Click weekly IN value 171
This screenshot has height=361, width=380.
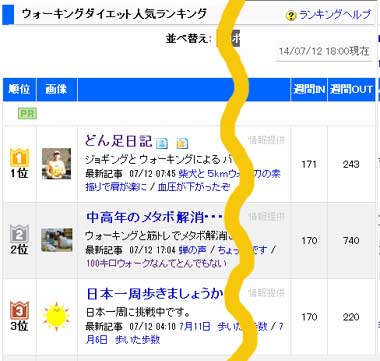tap(309, 164)
